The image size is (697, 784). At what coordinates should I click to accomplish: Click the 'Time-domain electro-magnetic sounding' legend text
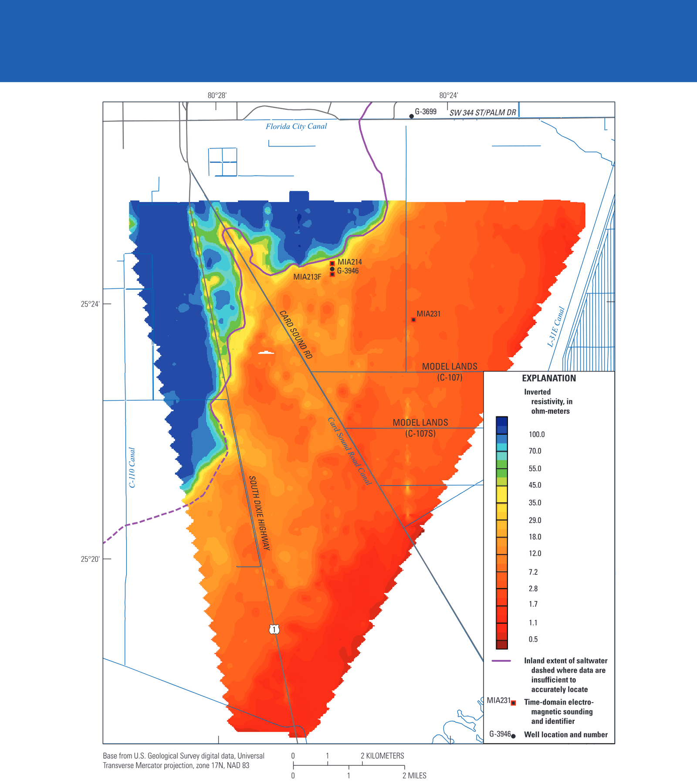click(559, 712)
